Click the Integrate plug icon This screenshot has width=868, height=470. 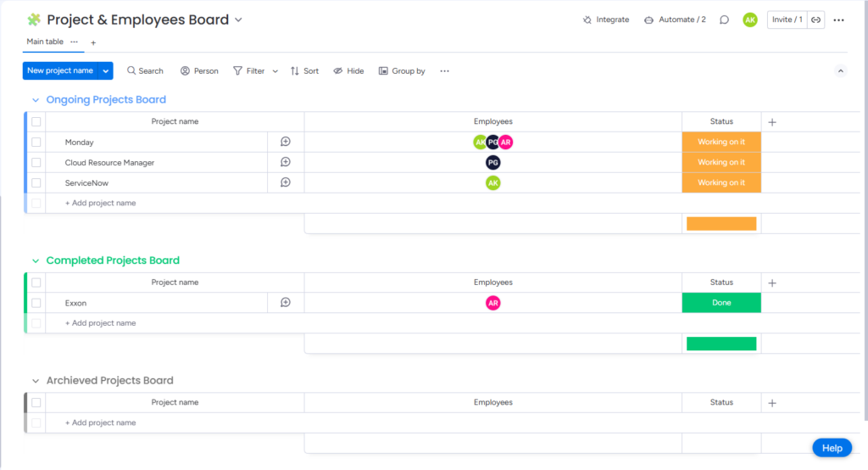point(587,20)
